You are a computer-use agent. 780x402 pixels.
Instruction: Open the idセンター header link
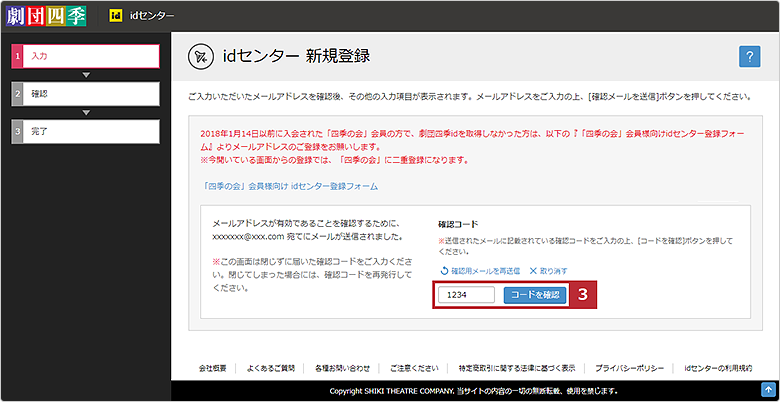(x=152, y=16)
